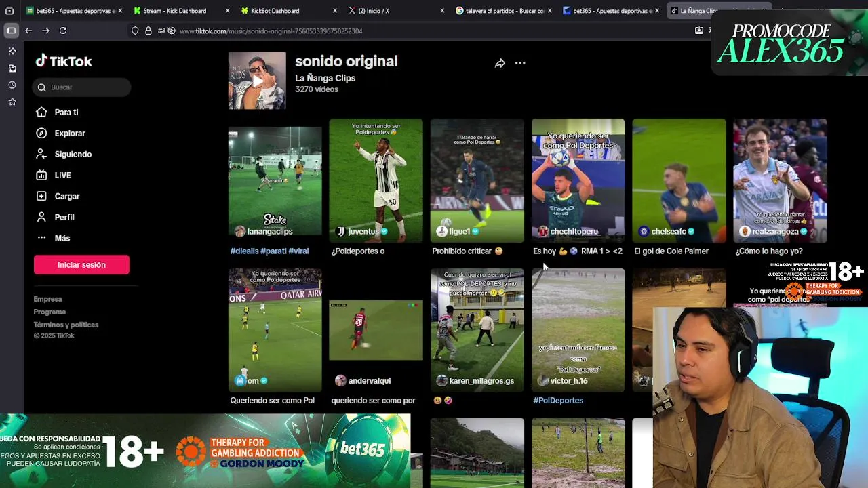This screenshot has height=488, width=868.
Task: Open the Programa footer link
Action: pyautogui.click(x=50, y=312)
